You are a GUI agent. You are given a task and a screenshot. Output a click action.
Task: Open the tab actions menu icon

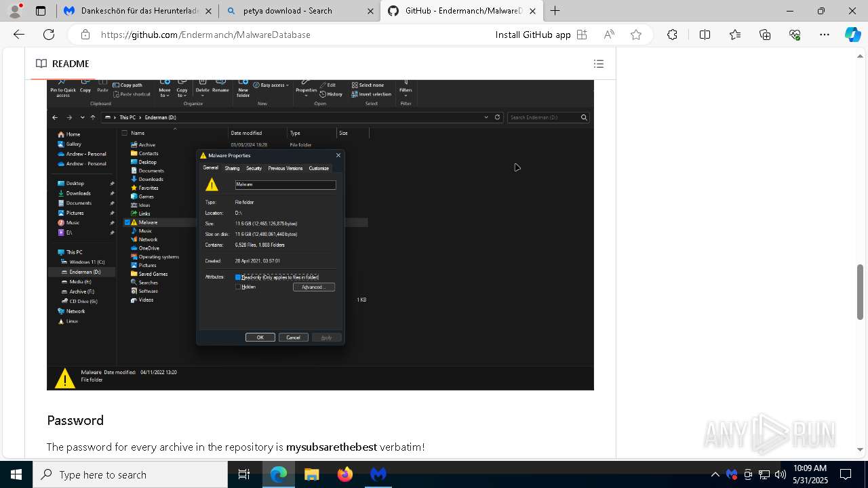(x=41, y=11)
